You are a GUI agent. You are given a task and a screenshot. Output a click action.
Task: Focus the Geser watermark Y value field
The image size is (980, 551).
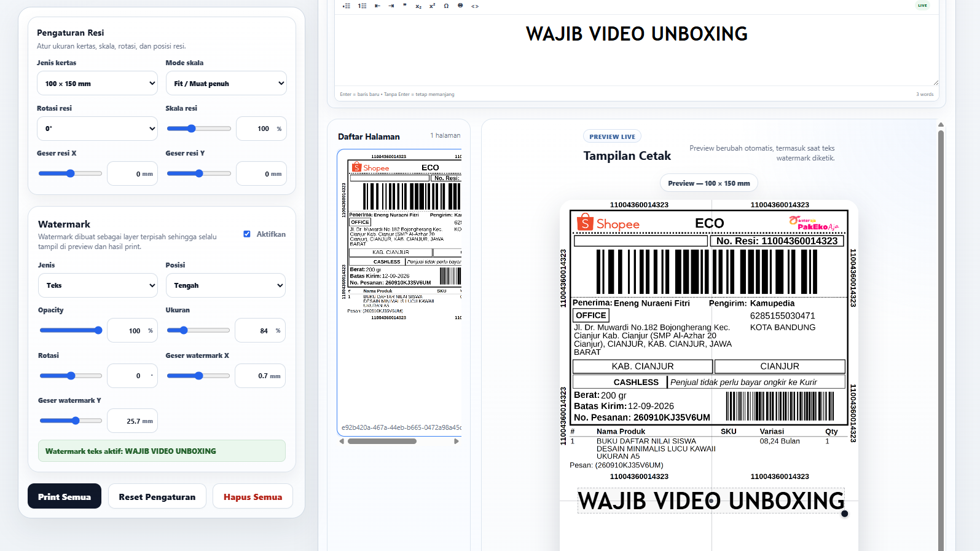(x=132, y=421)
